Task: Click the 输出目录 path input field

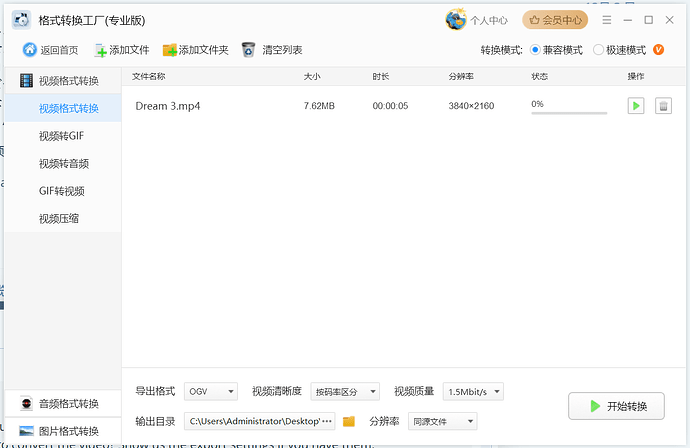Action: click(x=260, y=421)
